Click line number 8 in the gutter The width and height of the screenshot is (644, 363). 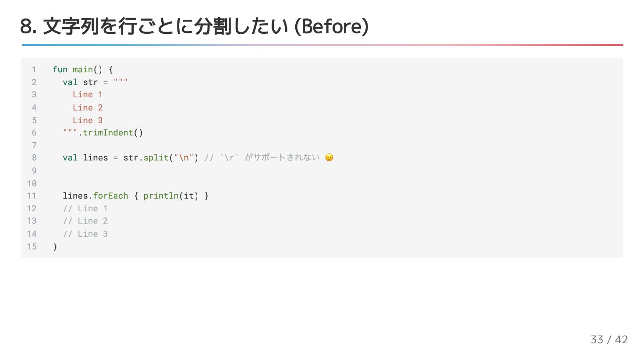coord(34,157)
